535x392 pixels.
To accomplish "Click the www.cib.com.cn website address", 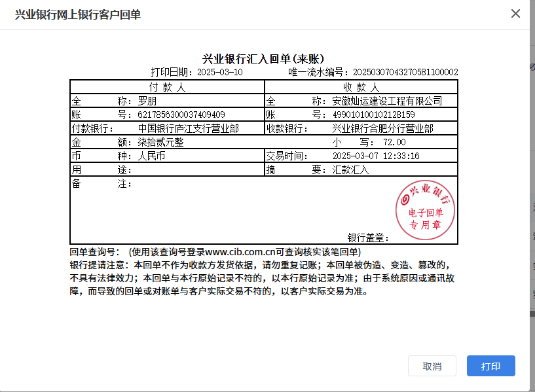I will (243, 252).
